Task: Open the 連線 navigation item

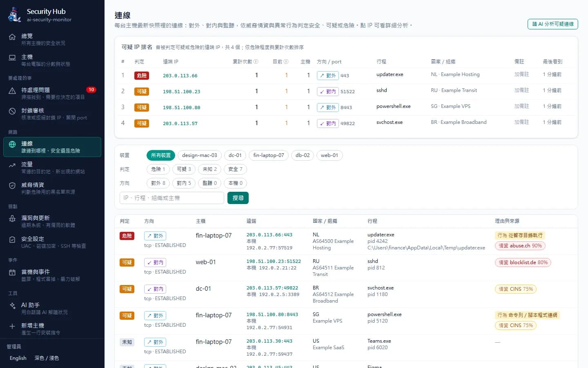Action: coord(52,147)
